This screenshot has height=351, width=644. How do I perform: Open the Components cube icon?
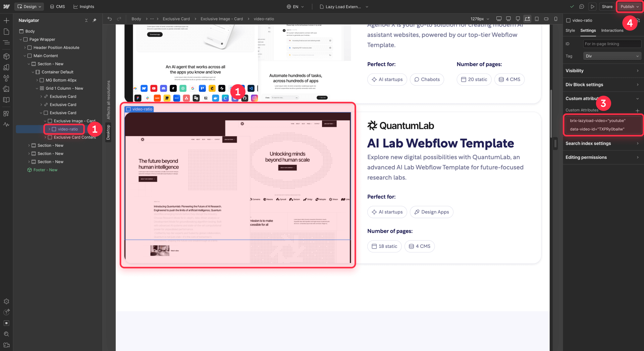(6, 56)
